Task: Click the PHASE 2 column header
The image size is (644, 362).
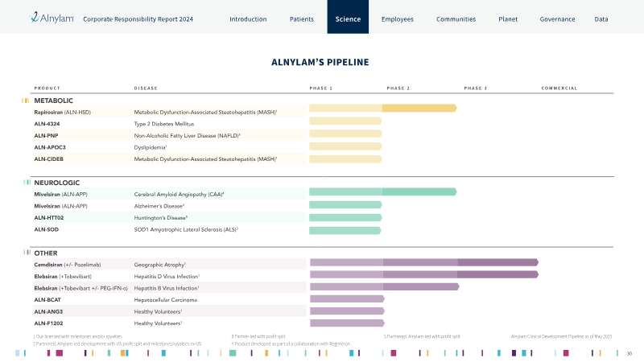Action: point(398,88)
